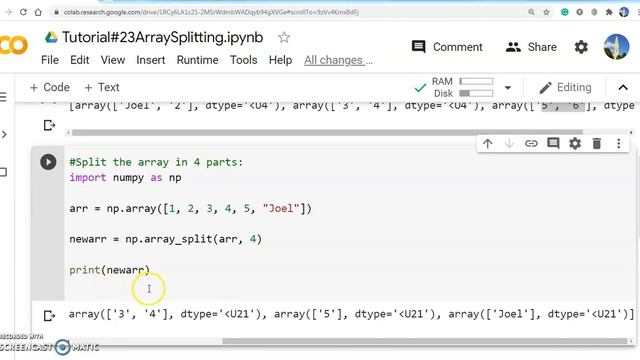Viewport: 640px width, 360px height.
Task: Open the Comment button
Action: pos(447,47)
